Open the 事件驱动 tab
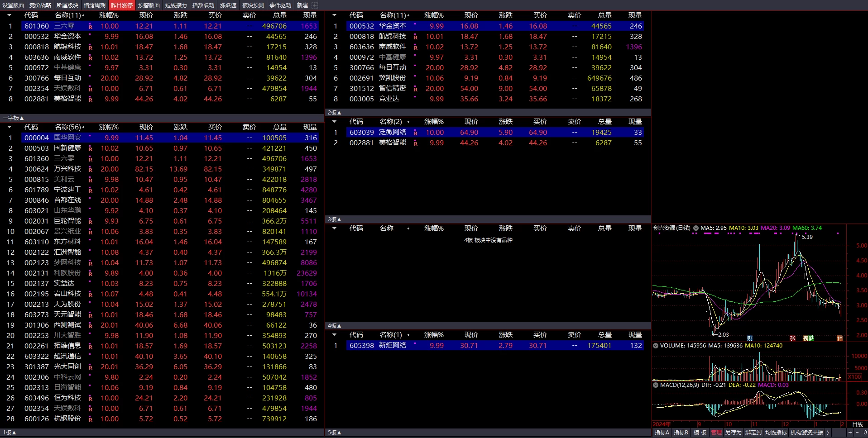This screenshot has height=438, width=868. [x=280, y=5]
